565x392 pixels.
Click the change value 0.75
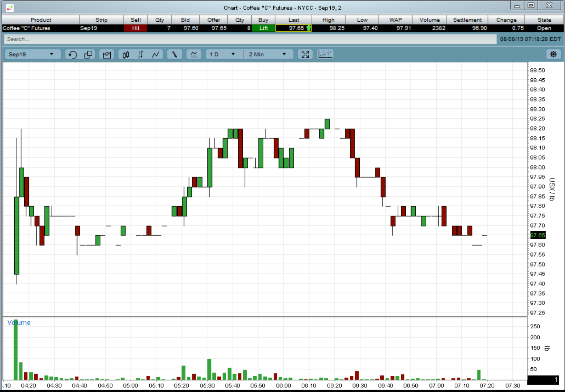518,28
